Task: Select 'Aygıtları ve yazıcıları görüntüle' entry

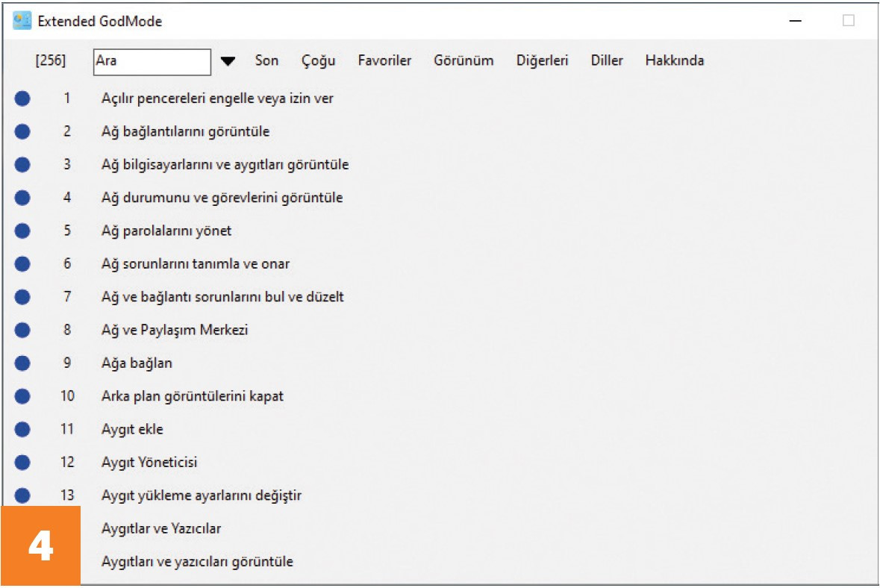Action: (198, 562)
